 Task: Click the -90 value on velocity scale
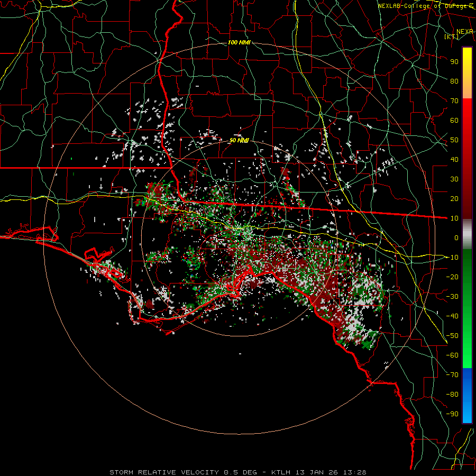click(452, 414)
